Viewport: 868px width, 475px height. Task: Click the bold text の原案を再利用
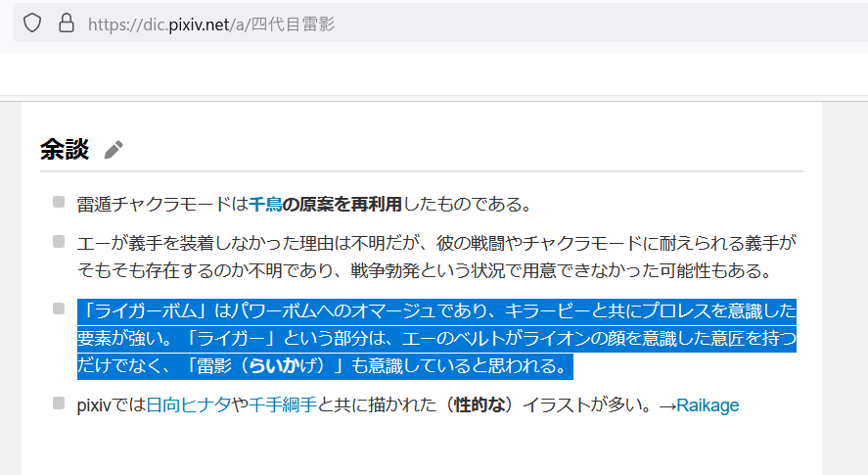click(343, 205)
